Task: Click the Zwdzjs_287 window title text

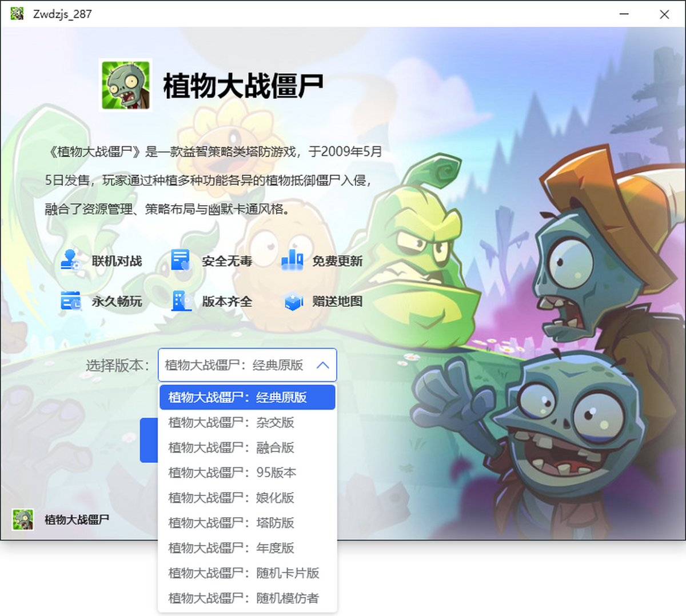Action: [62, 14]
